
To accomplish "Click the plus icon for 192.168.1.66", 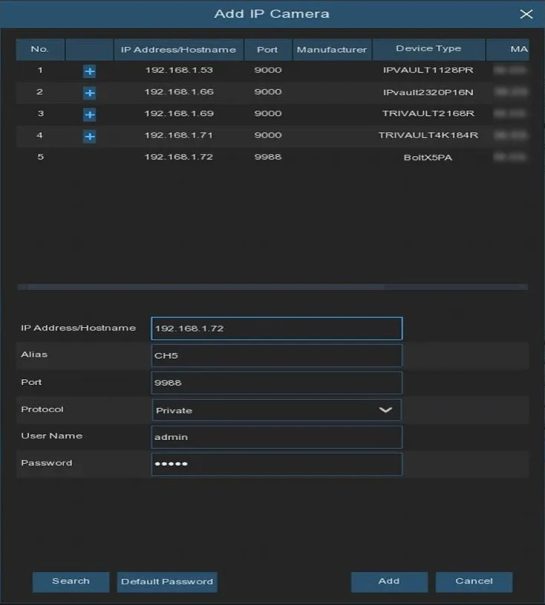I will point(89,93).
